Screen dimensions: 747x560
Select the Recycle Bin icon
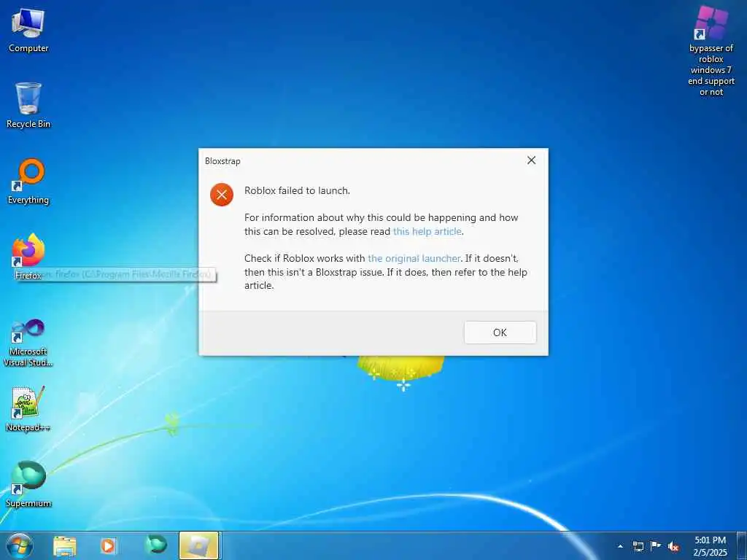pyautogui.click(x=28, y=106)
